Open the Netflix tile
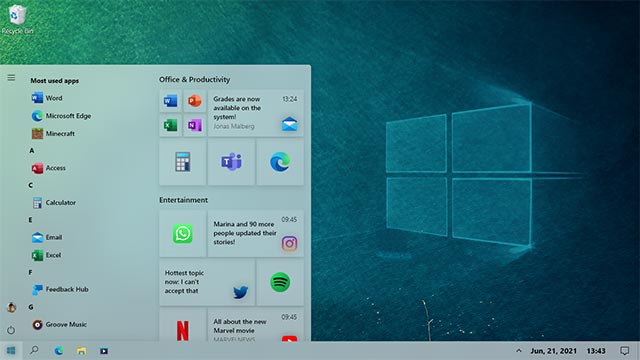The height and width of the screenshot is (360, 640). coord(182,325)
